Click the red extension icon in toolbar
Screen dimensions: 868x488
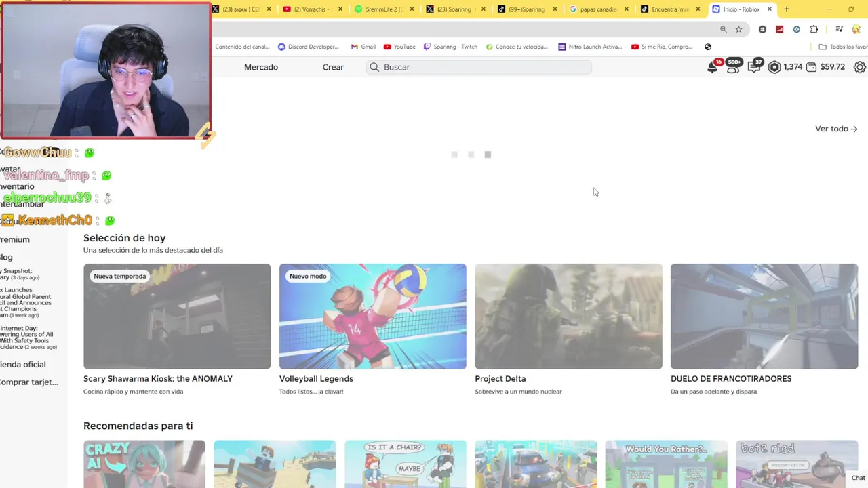pos(779,29)
